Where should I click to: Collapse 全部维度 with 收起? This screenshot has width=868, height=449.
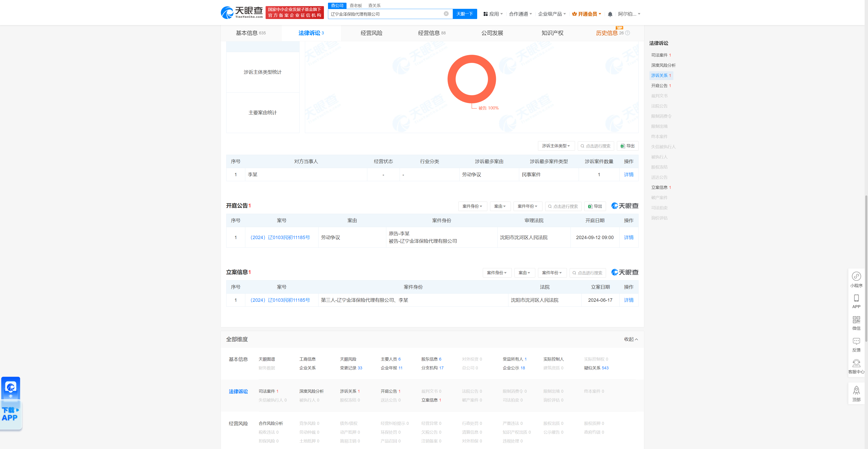pos(631,339)
